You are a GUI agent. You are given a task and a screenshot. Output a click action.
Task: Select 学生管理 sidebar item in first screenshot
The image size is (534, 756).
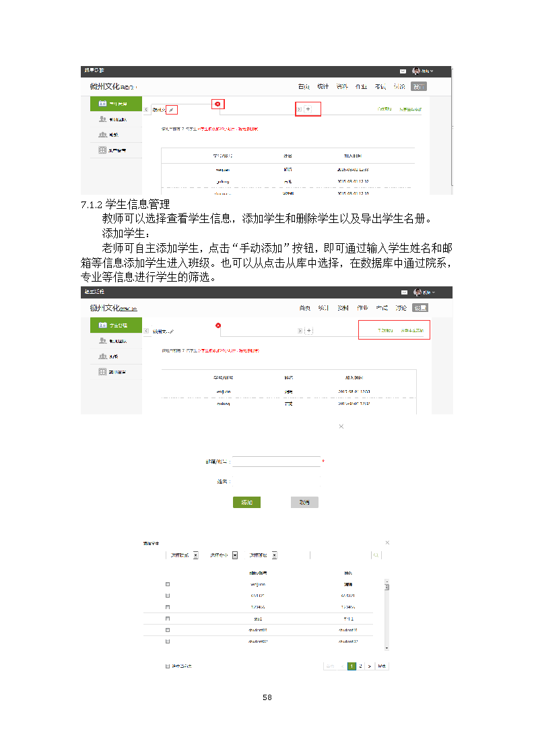(x=116, y=104)
